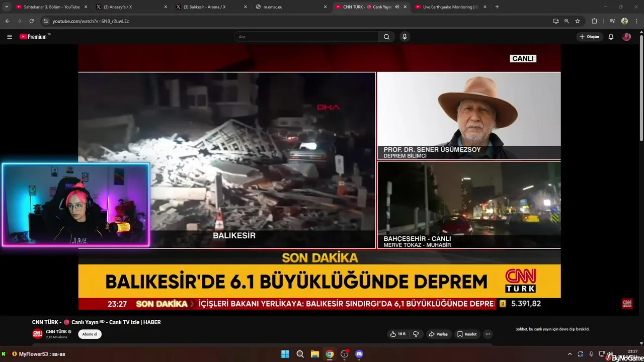The width and height of the screenshot is (644, 362).
Task: Expand the tab search dropdown arrow
Action: pos(7,7)
